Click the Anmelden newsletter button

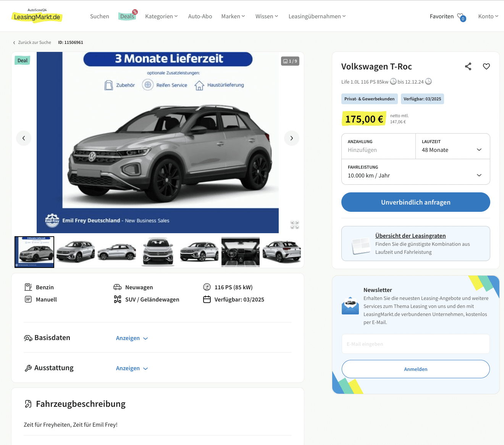click(416, 369)
